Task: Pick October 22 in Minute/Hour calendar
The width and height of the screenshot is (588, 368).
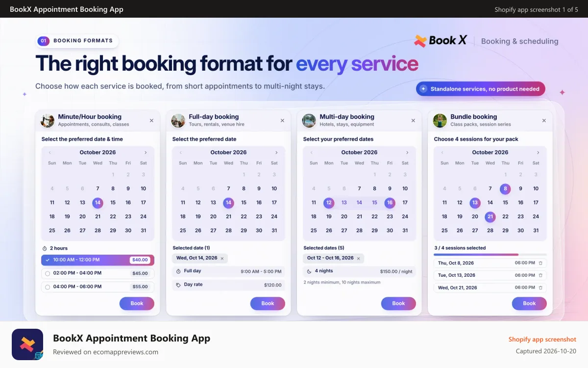Action: [x=113, y=216]
